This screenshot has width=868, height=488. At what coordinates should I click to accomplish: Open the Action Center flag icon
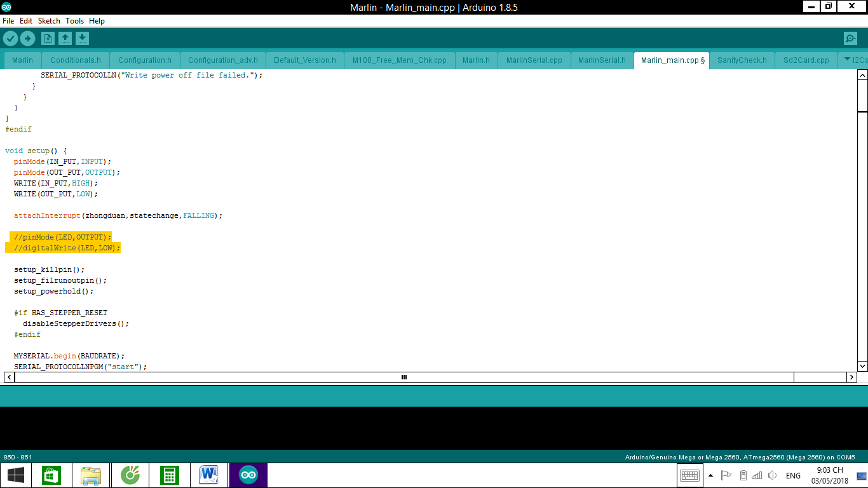point(726,475)
